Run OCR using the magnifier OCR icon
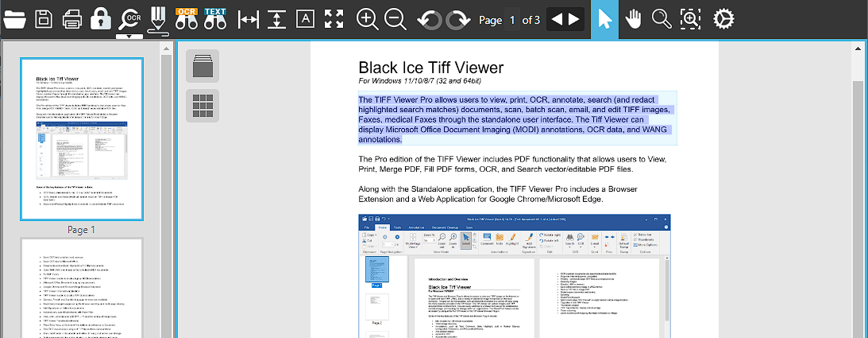Screen dimensions: 868x338 click(x=129, y=17)
